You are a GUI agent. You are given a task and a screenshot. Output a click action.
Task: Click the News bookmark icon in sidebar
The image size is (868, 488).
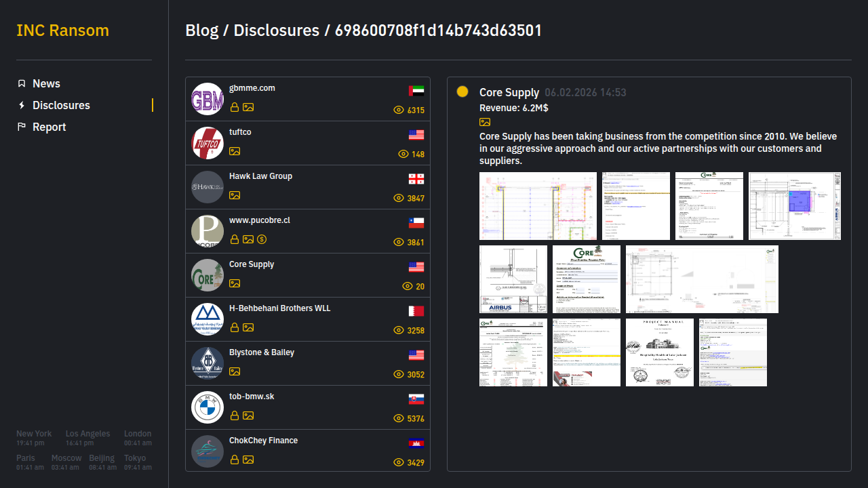pos(22,83)
